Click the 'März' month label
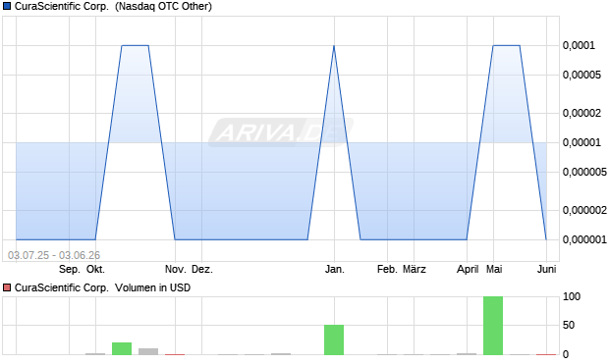609x364 pixels. tap(415, 269)
